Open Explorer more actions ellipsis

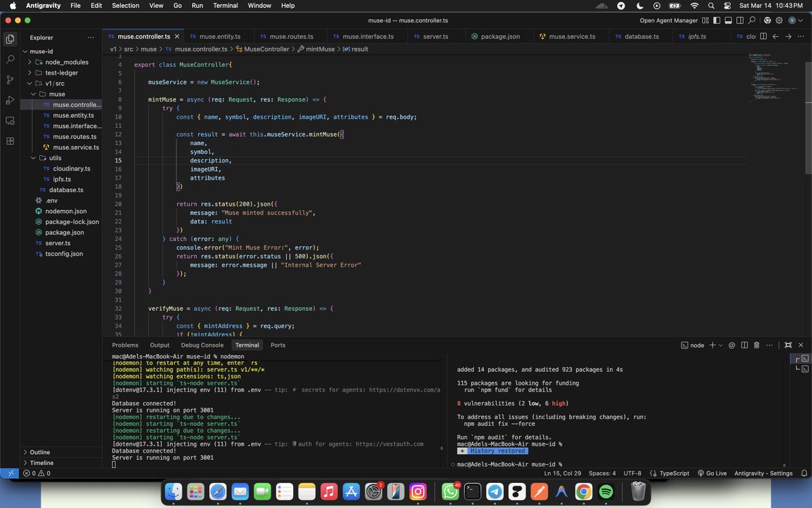click(x=91, y=37)
